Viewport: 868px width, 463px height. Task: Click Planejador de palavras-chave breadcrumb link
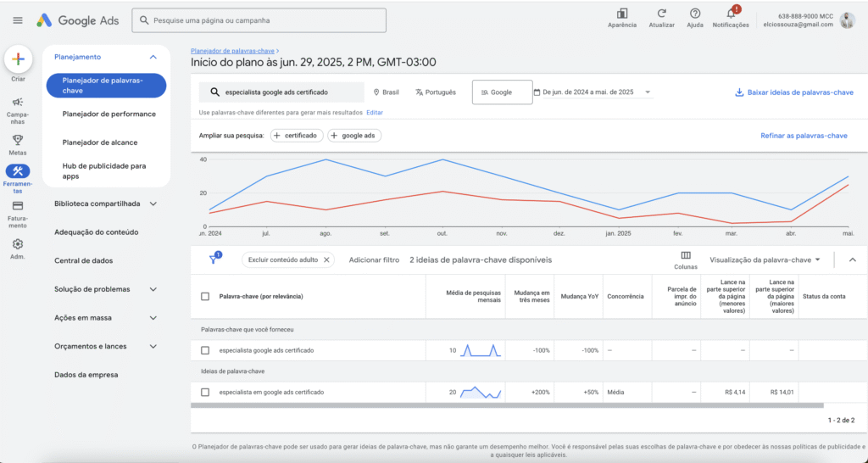click(x=232, y=51)
